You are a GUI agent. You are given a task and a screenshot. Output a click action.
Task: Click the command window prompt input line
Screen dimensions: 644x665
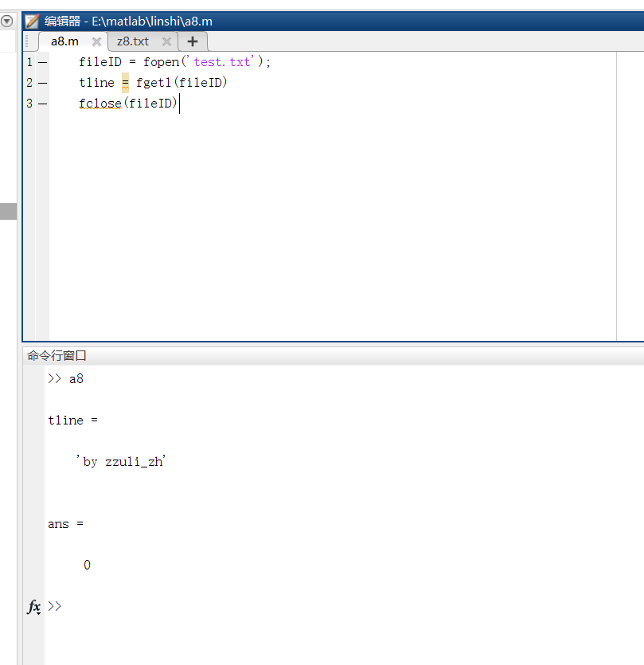345,607
